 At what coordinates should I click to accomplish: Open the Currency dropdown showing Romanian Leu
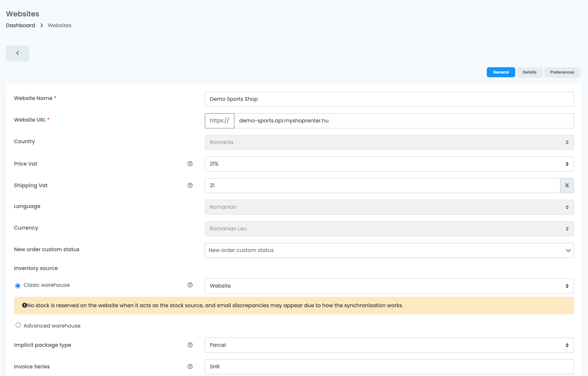389,229
